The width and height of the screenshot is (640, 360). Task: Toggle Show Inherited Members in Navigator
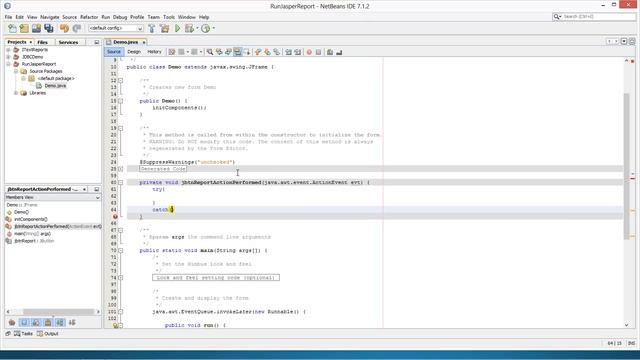point(12,322)
